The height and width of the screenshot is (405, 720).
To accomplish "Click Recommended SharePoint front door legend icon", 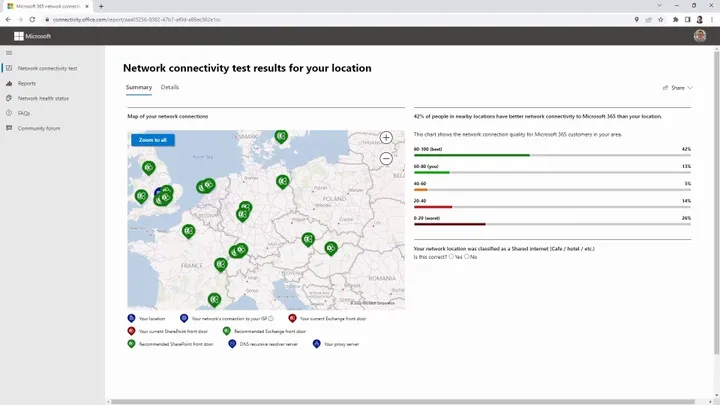I will click(131, 343).
